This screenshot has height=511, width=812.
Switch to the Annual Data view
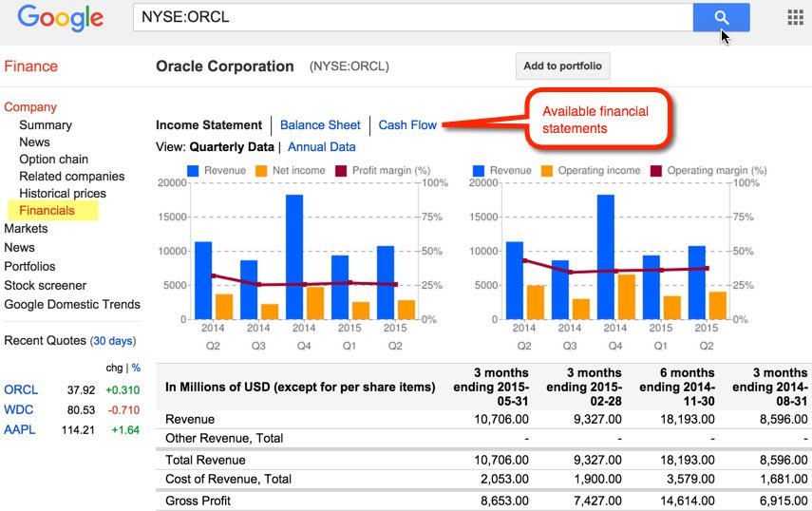click(322, 147)
